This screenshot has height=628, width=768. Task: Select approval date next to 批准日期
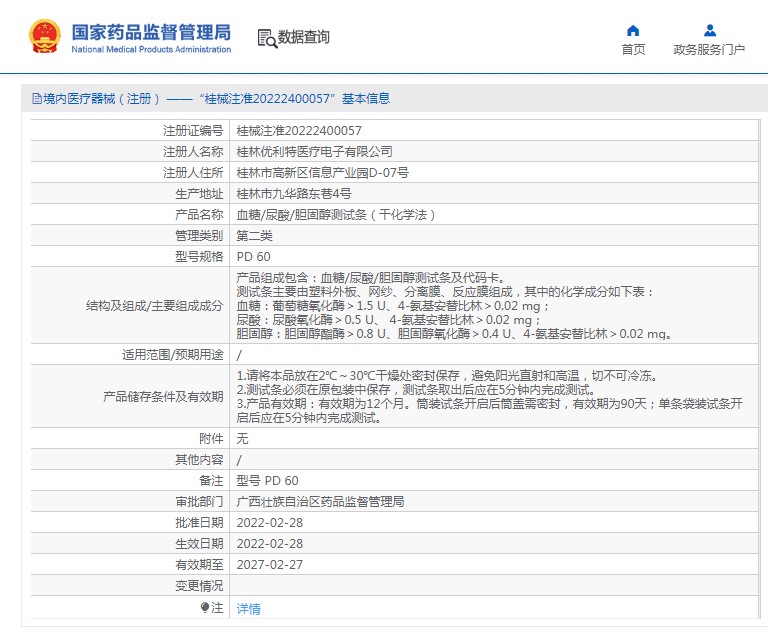(x=270, y=523)
